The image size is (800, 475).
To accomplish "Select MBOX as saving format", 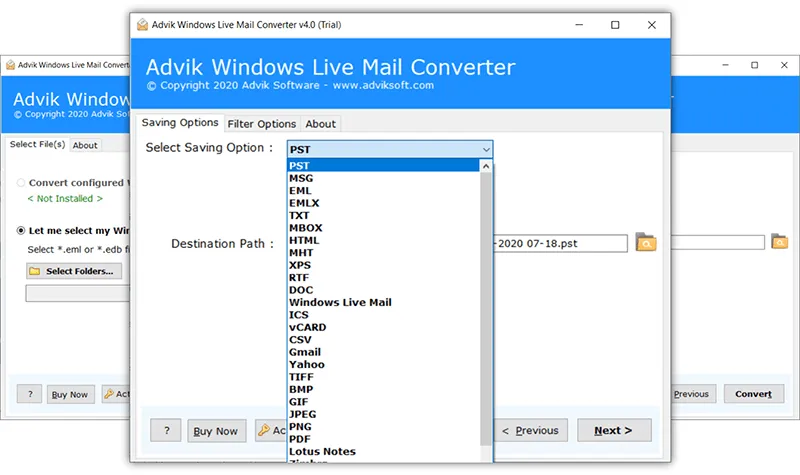I will click(x=383, y=228).
